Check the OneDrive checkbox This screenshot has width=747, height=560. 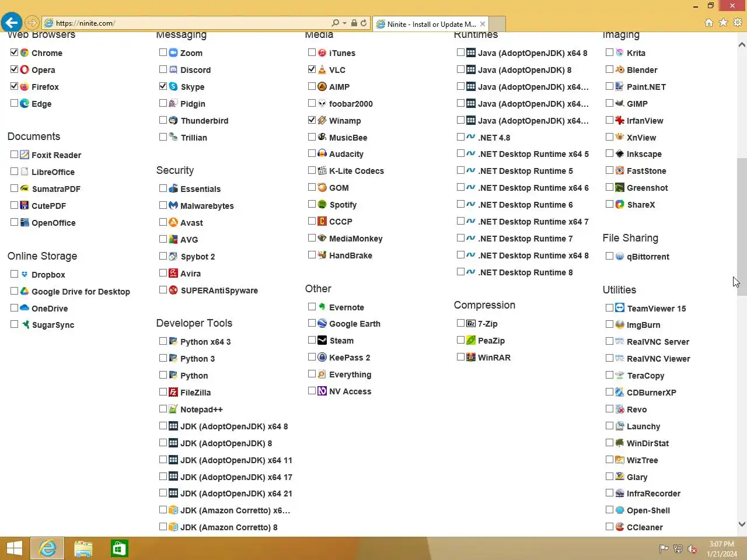tap(14, 308)
